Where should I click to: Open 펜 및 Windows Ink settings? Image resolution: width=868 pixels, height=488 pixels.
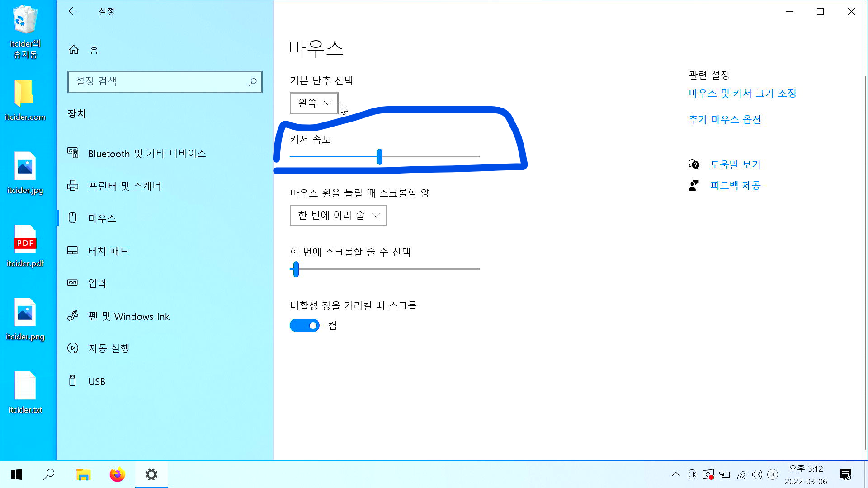[x=129, y=316]
